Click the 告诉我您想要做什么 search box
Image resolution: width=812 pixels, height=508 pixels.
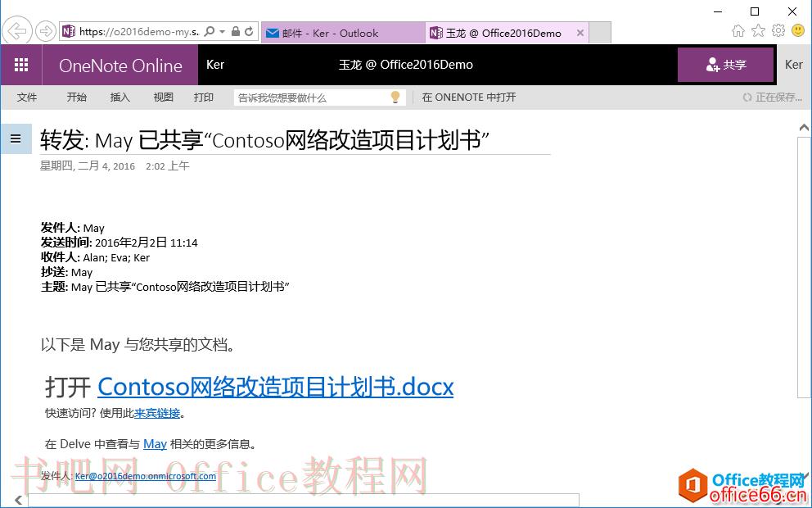319,98
